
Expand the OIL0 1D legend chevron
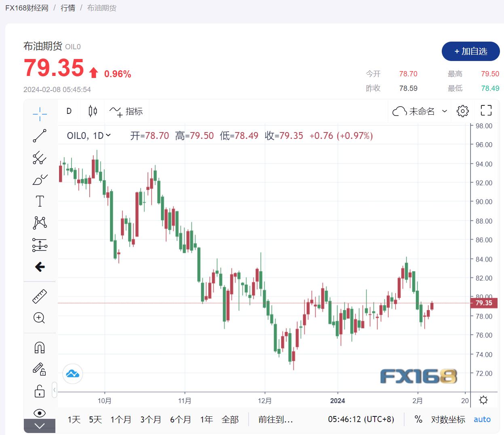[x=108, y=135]
